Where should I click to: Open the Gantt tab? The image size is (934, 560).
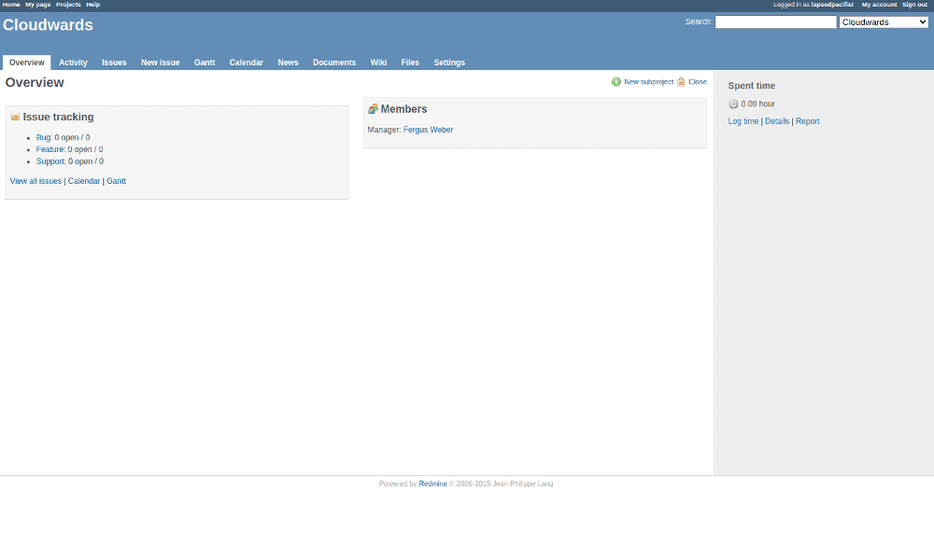[x=205, y=63]
